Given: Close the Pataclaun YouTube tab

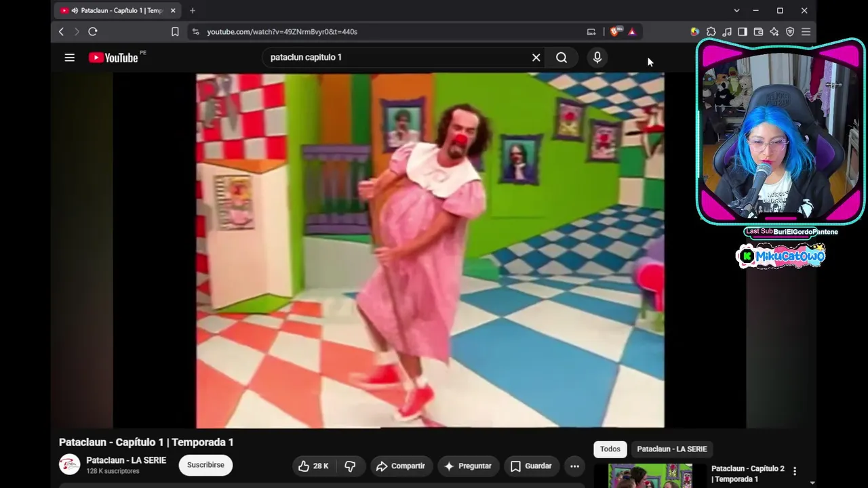Looking at the screenshot, I should tap(173, 11).
